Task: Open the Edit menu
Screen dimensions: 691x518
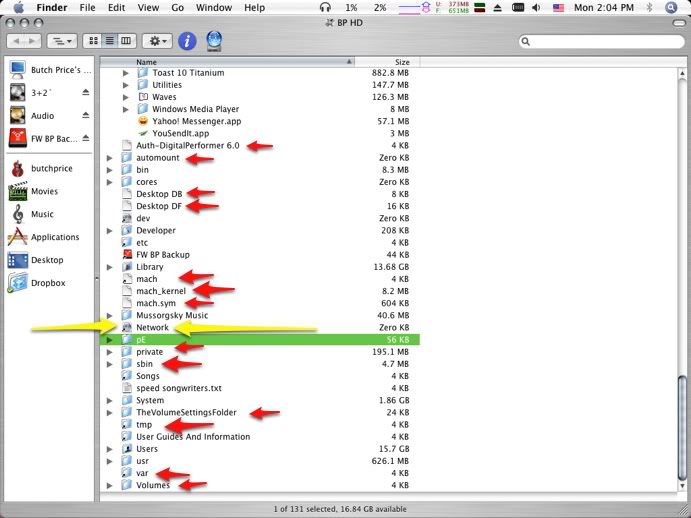Action: click(x=116, y=7)
